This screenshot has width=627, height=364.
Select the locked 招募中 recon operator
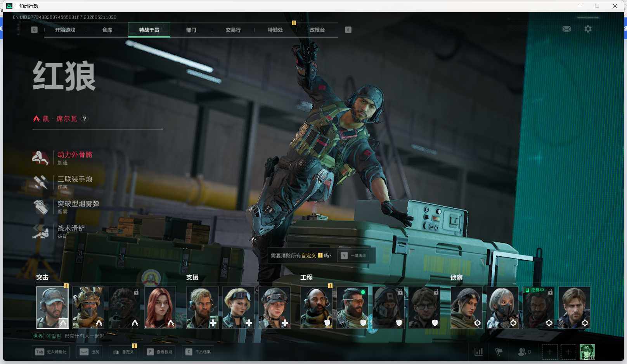(538, 307)
